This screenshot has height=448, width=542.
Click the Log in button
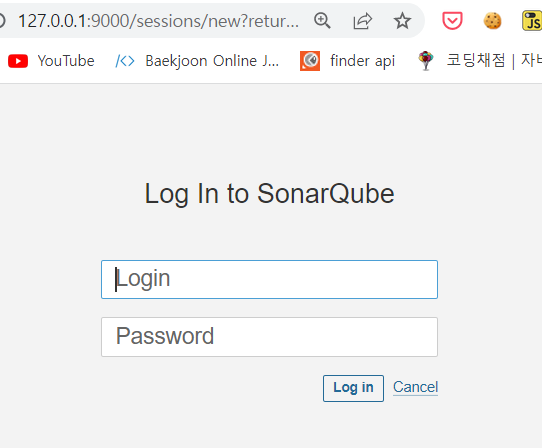pyautogui.click(x=353, y=388)
